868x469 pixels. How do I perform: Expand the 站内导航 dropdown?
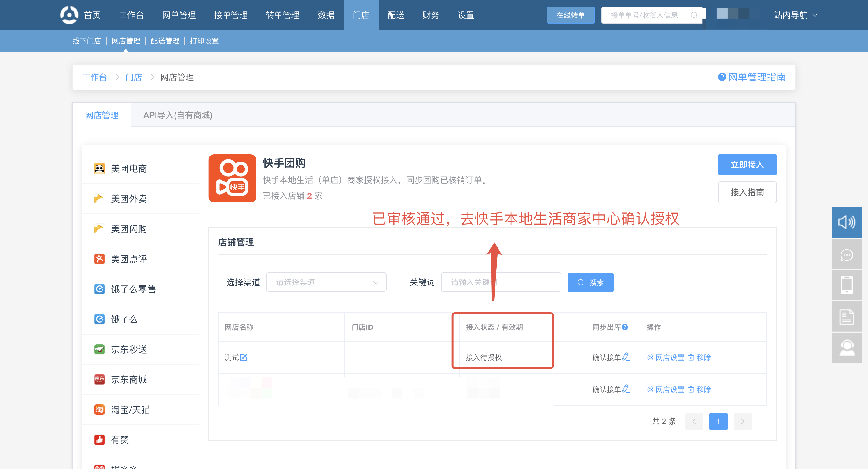[x=796, y=15]
